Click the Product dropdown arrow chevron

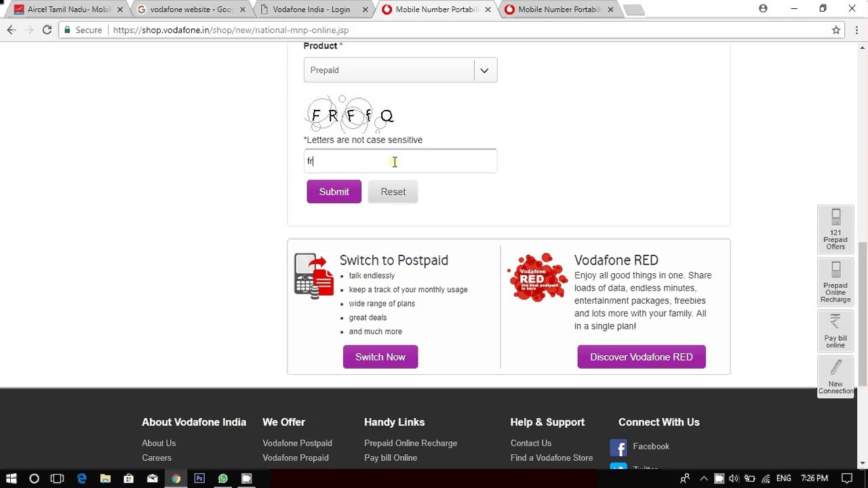point(484,70)
